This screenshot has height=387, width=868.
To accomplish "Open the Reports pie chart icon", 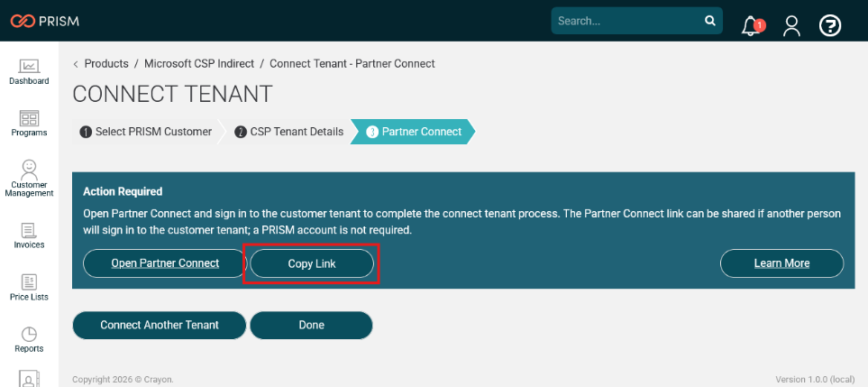I will pos(29,335).
